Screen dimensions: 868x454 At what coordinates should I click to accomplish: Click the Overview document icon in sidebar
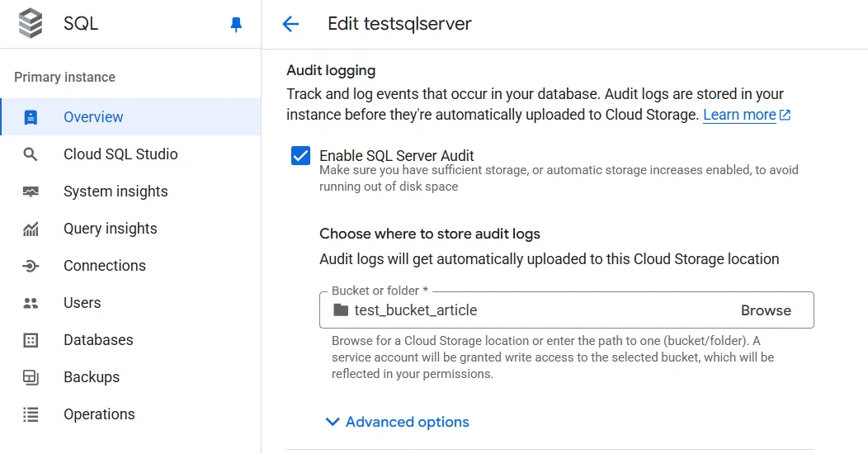pos(31,117)
